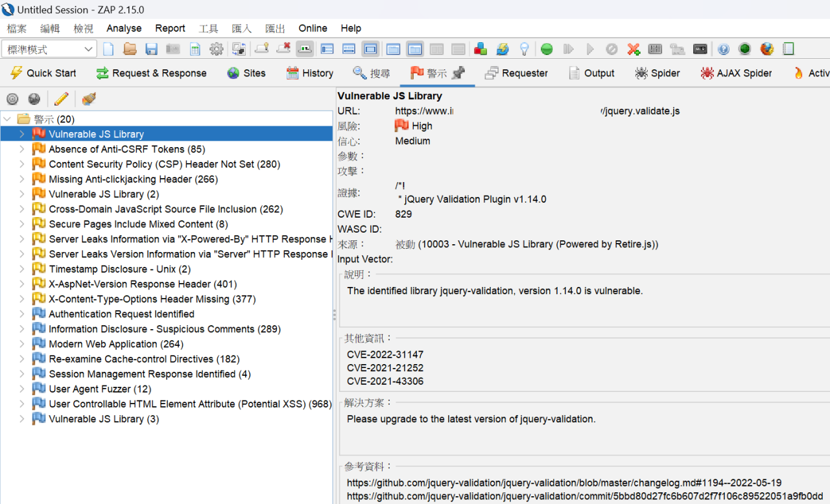Select Authentication Request Identified alert
This screenshot has width=830, height=504.
point(122,314)
